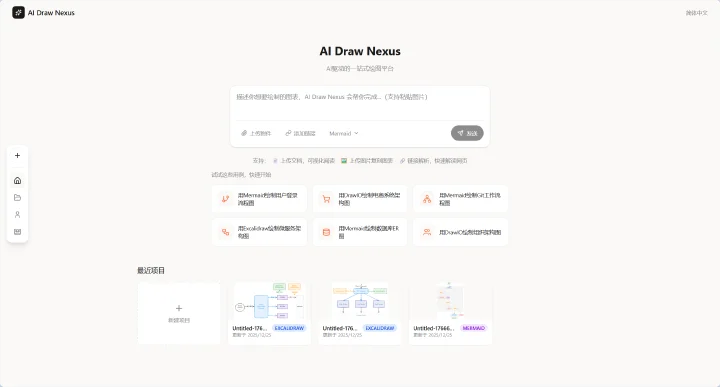Click the node-tree icon on Mermaid Git example
The width and height of the screenshot is (720, 387).
tap(427, 199)
